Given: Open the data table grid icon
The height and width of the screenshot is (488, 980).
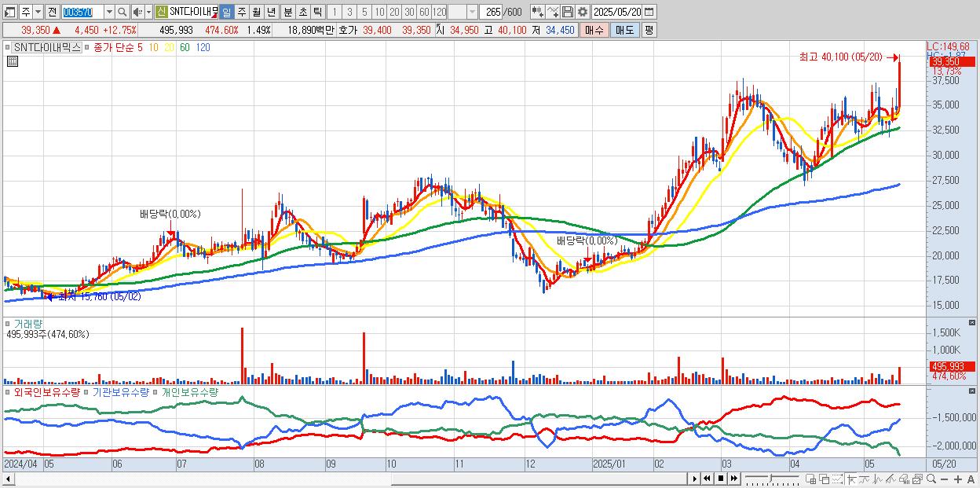Looking at the screenshot, I should click(x=13, y=61).
